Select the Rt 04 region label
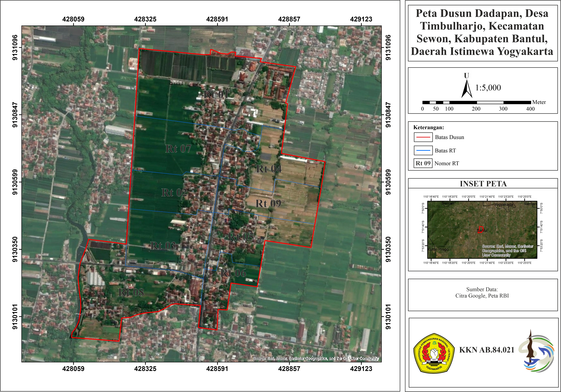The height and width of the screenshot is (392, 561). (269, 169)
